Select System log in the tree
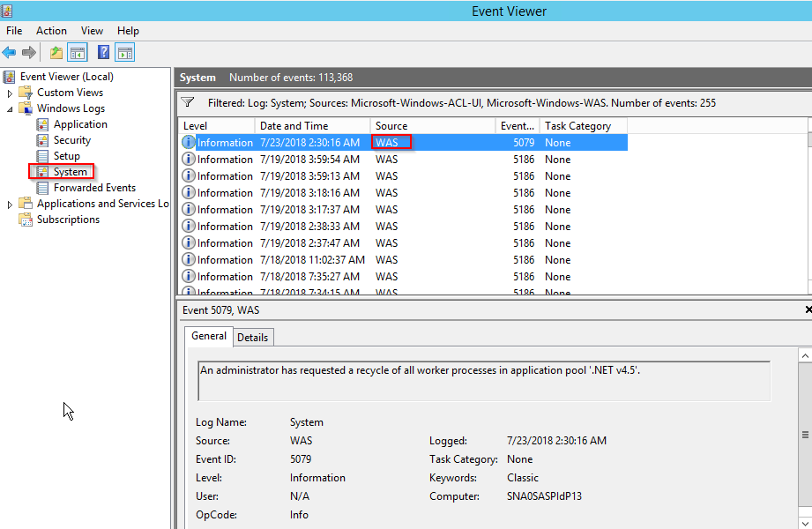This screenshot has width=812, height=529. tap(70, 172)
